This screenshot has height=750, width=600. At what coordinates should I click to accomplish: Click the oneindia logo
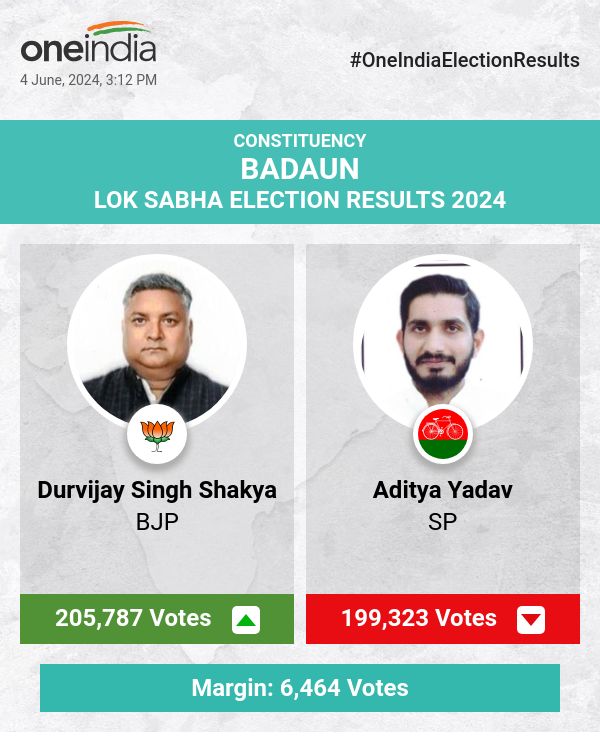tap(88, 48)
